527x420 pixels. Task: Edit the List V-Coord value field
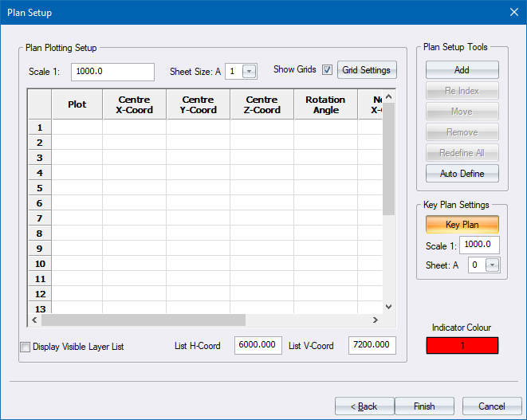click(372, 345)
